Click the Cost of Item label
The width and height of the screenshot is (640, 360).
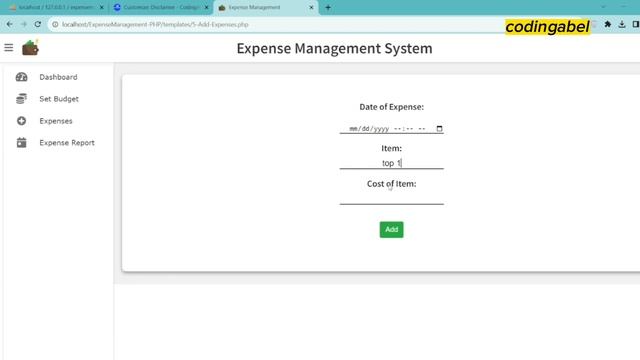click(x=391, y=184)
